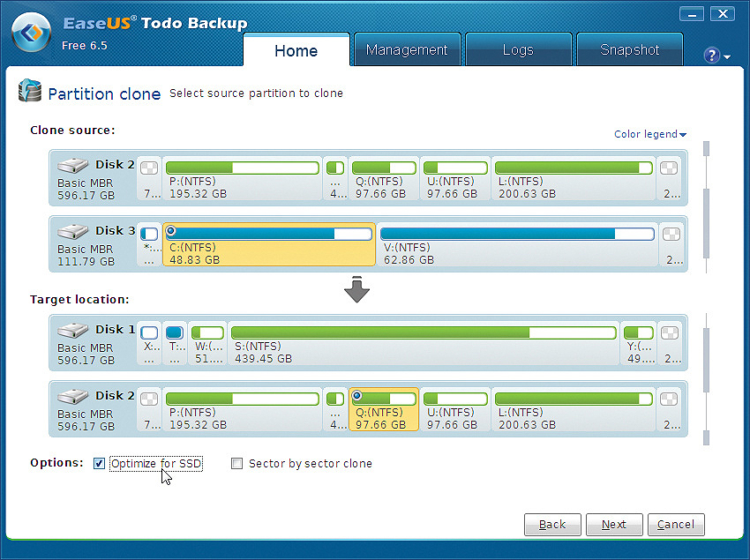The height and width of the screenshot is (560, 750).
Task: Choose U:(NTFS) in Target location Disk 2
Action: (455, 409)
